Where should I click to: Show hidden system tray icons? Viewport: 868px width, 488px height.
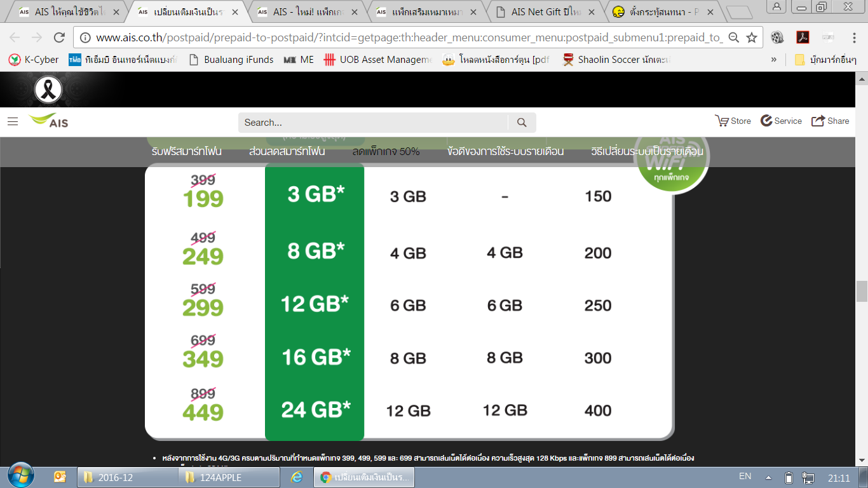[768, 478]
